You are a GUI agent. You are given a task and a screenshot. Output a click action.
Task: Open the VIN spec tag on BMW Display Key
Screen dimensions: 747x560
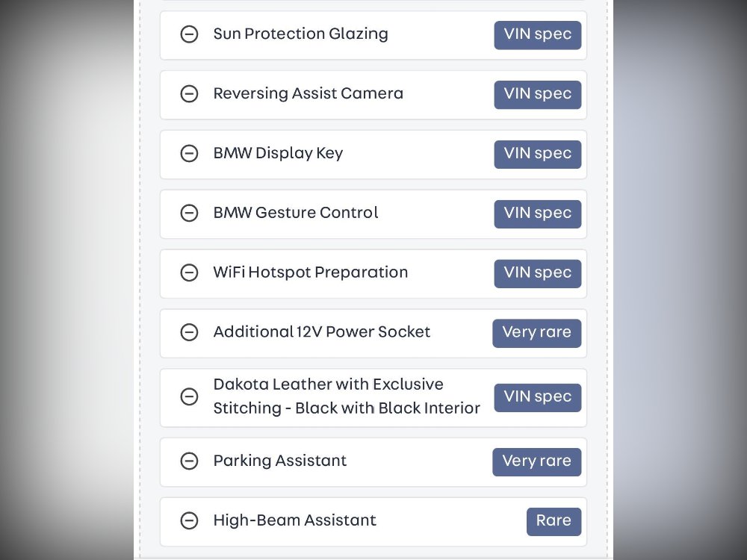pyautogui.click(x=537, y=155)
